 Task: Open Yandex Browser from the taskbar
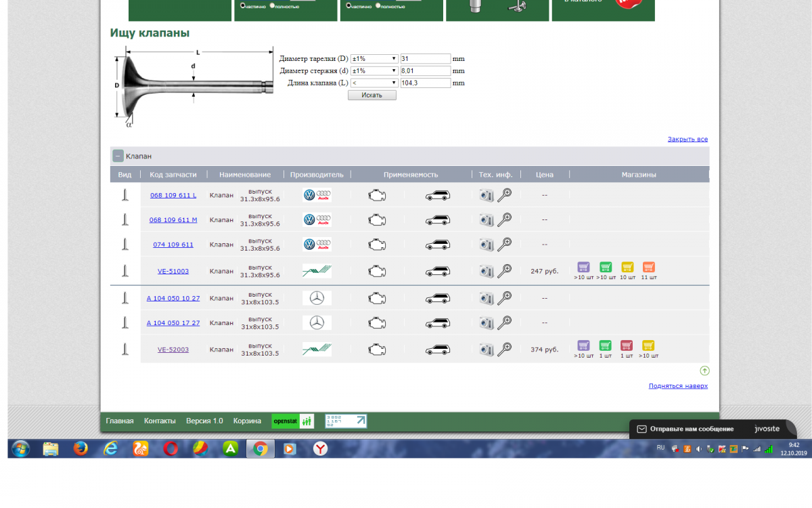click(320, 448)
